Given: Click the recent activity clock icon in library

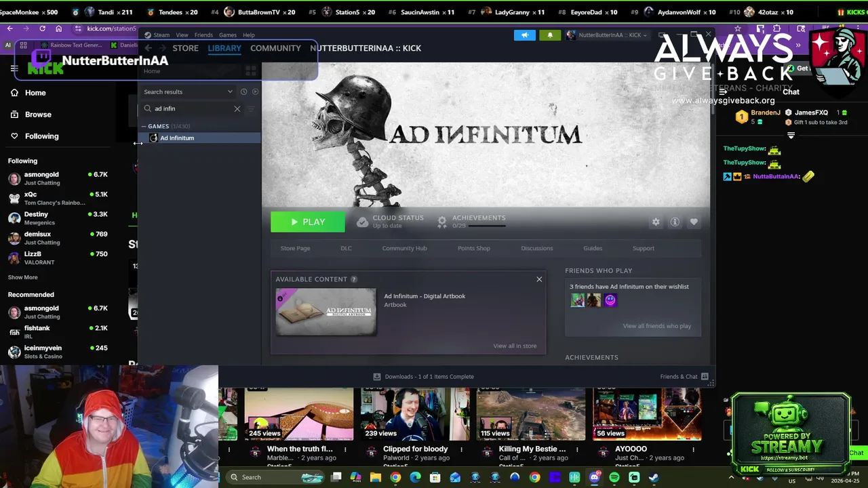Looking at the screenshot, I should point(243,91).
